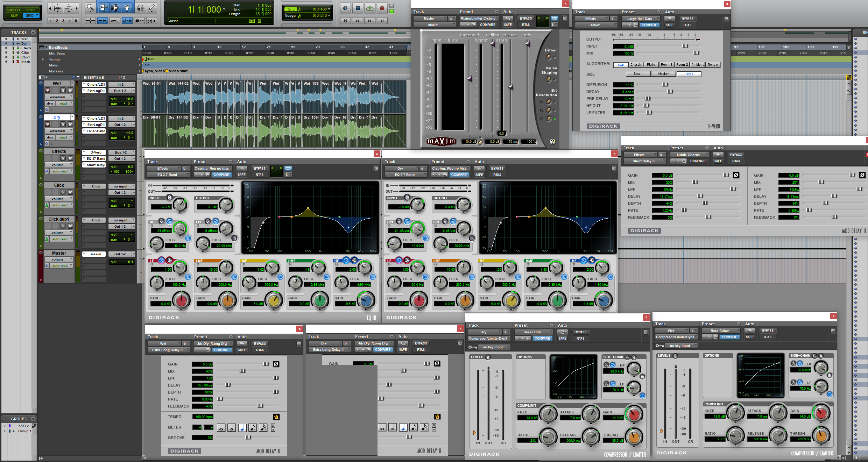Click the Rewind transport button

pyautogui.click(x=358, y=21)
